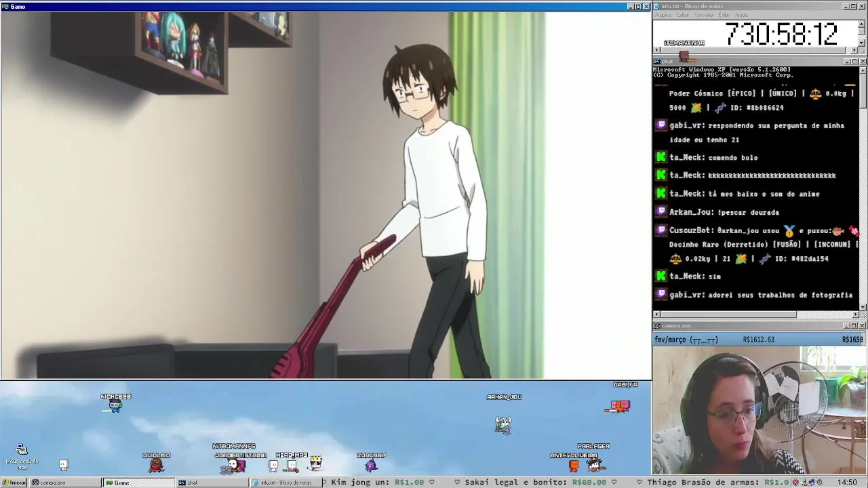This screenshot has height=488, width=868.
Task: Click the small white avatar near network icon
Action: pyautogui.click(x=63, y=465)
